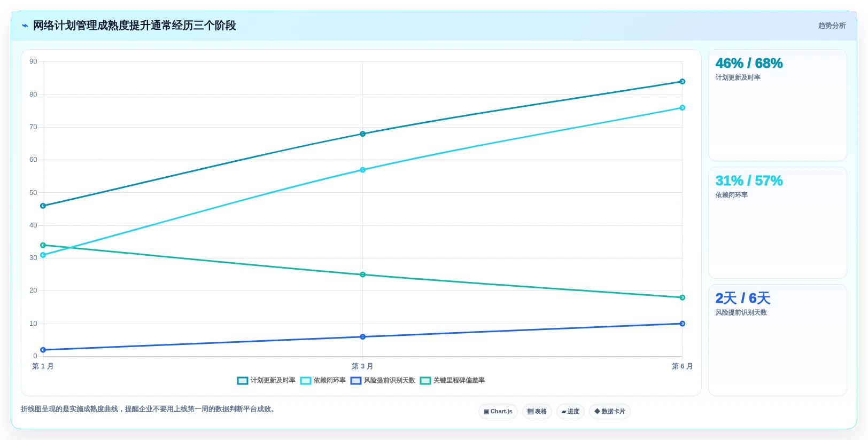
Task: Click the lightning icon beside the title
Action: 25,26
